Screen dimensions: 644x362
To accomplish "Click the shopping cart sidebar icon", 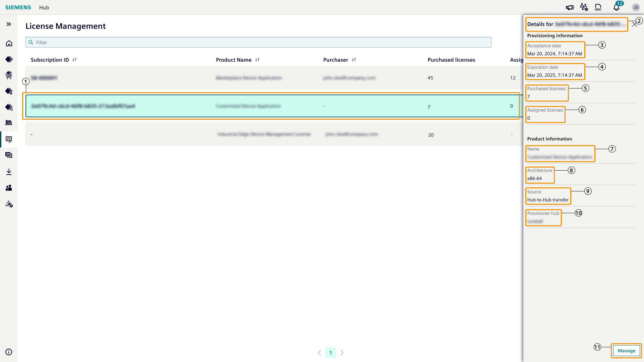I will (9, 75).
